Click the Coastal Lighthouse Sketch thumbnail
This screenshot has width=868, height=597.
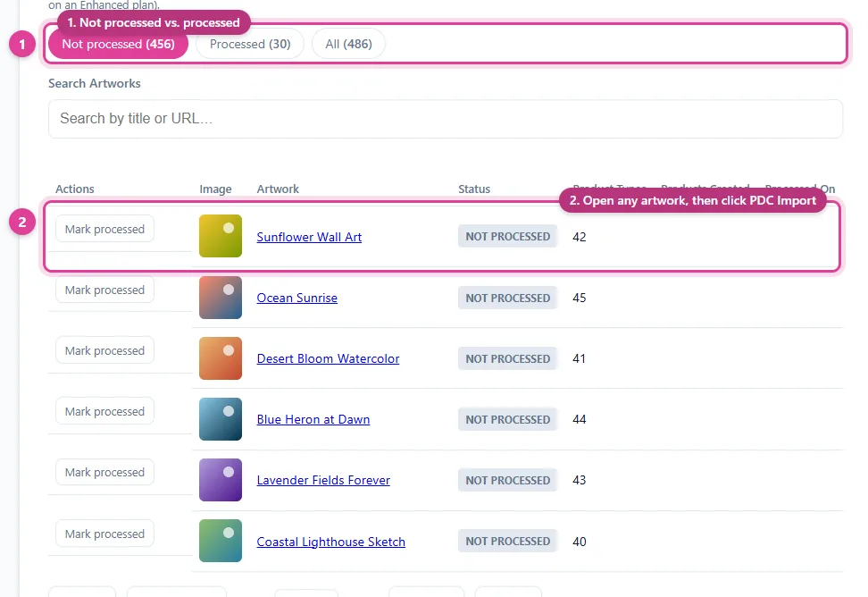221,541
